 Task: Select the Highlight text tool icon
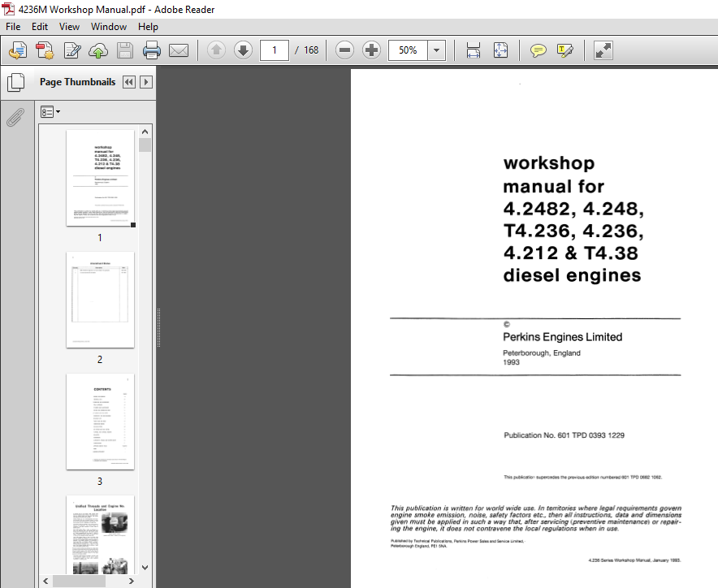[565, 50]
